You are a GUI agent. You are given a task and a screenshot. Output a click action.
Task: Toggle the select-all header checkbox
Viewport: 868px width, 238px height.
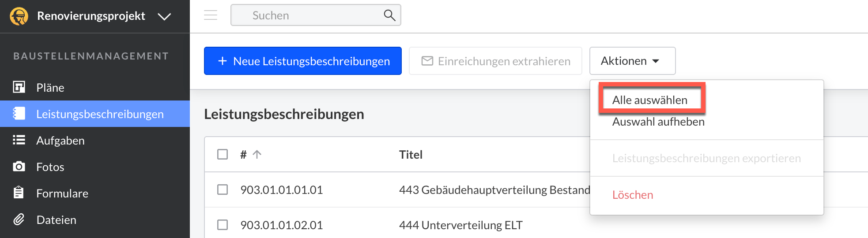click(223, 154)
